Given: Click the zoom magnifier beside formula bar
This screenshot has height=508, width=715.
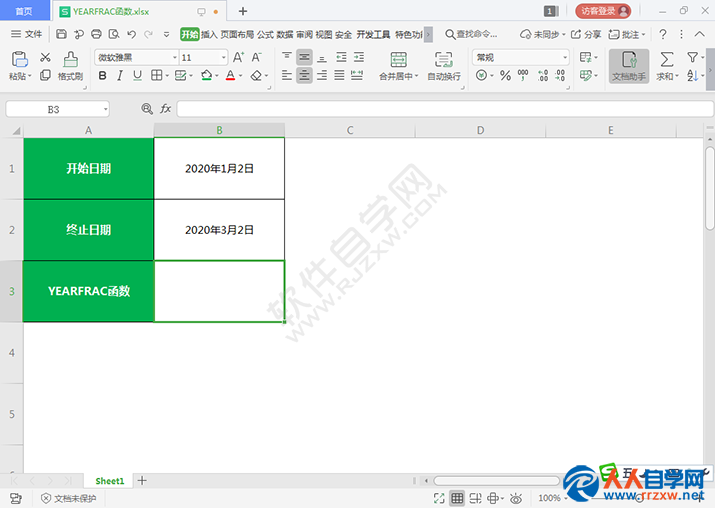Looking at the screenshot, I should point(147,109).
